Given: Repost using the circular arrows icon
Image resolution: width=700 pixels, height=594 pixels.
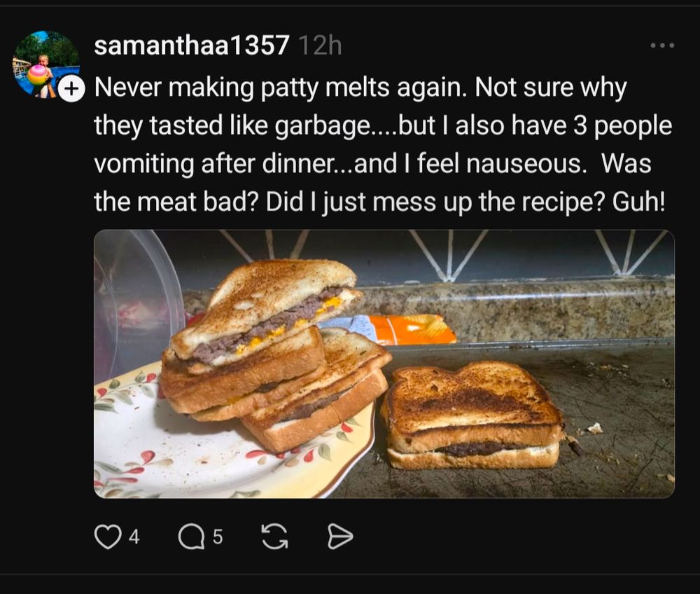Looking at the screenshot, I should [274, 537].
